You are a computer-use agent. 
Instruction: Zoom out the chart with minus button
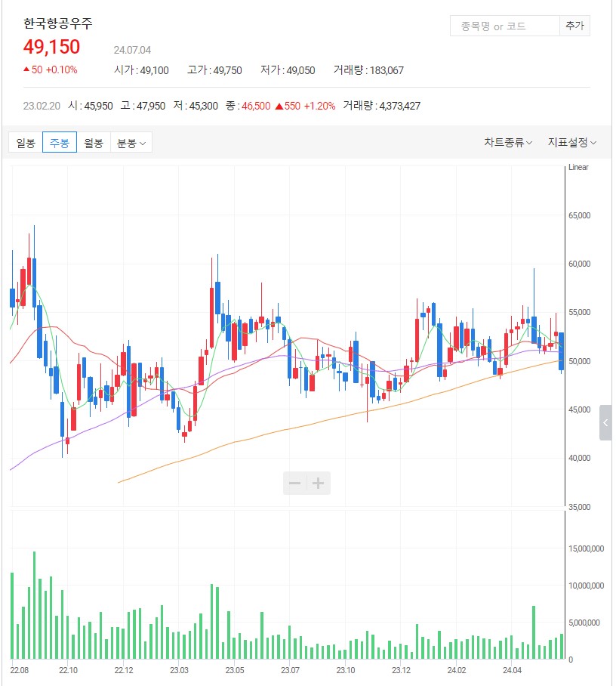295,484
